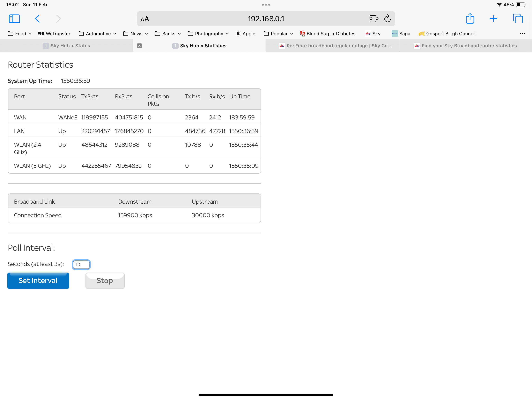532x399 pixels.
Task: Open a new tab
Action: click(x=493, y=19)
